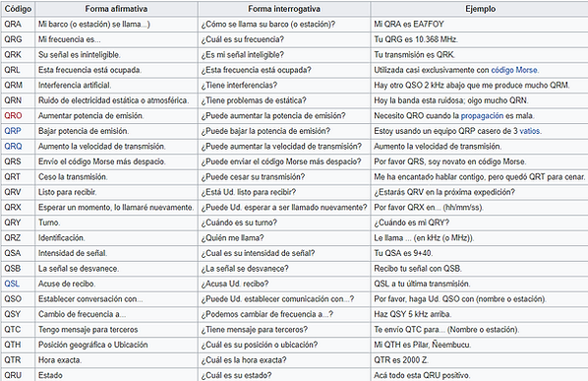This screenshot has width=588, height=381.
Task: Select the QRT code cell
Action: coord(18,177)
